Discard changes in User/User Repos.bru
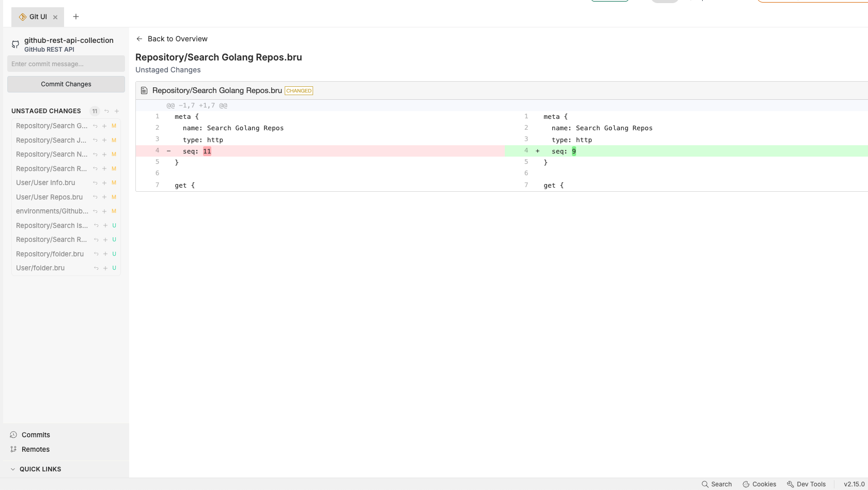The width and height of the screenshot is (868, 490). [x=95, y=197]
